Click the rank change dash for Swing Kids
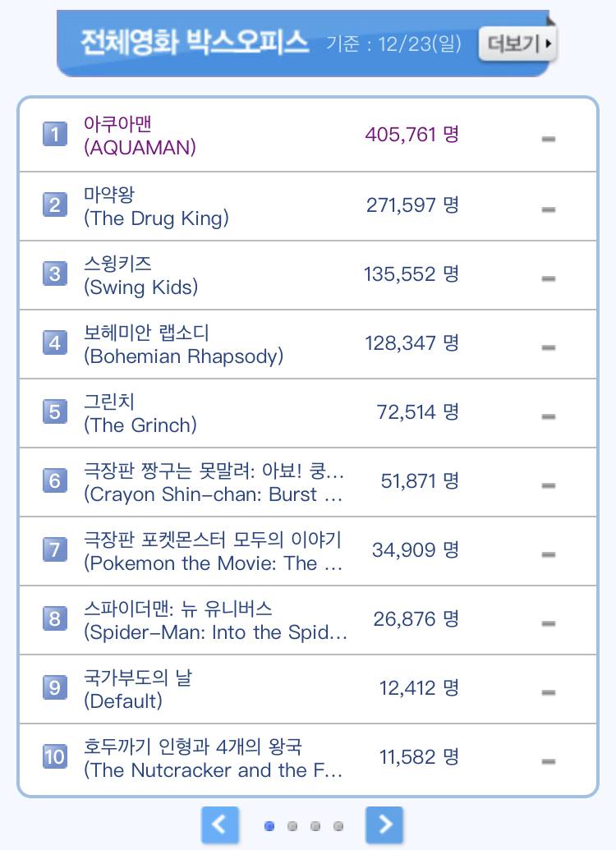The image size is (616, 850). (549, 278)
